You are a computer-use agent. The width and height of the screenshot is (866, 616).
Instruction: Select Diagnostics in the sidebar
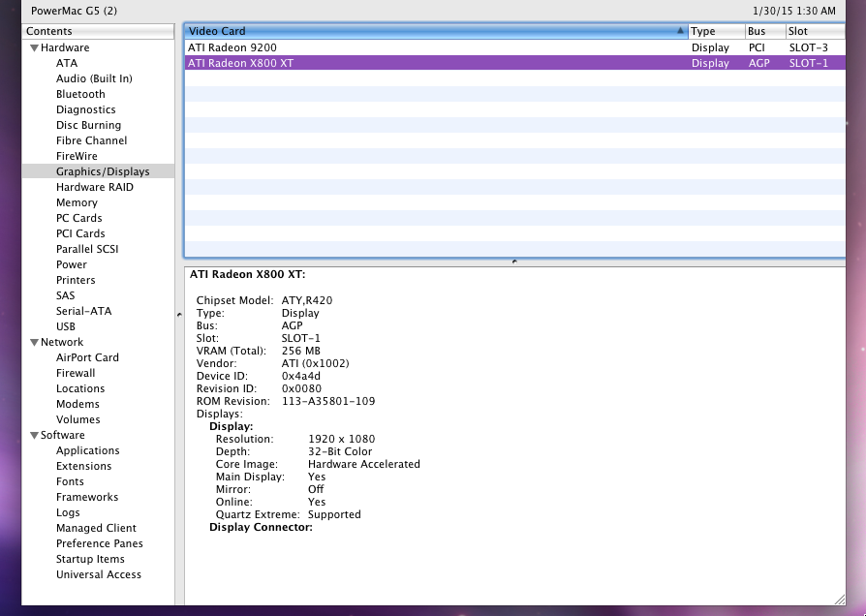coord(85,109)
